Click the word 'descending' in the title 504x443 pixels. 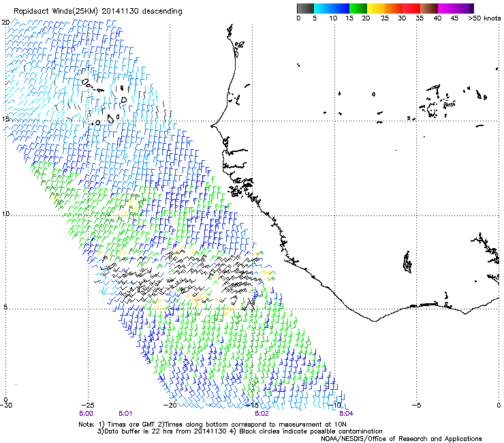coord(162,12)
